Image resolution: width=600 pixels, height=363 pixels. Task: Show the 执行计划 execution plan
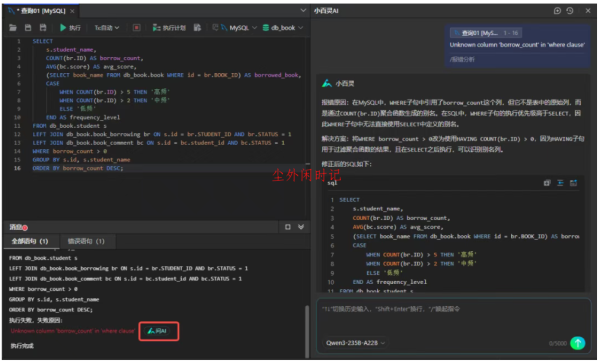point(169,28)
